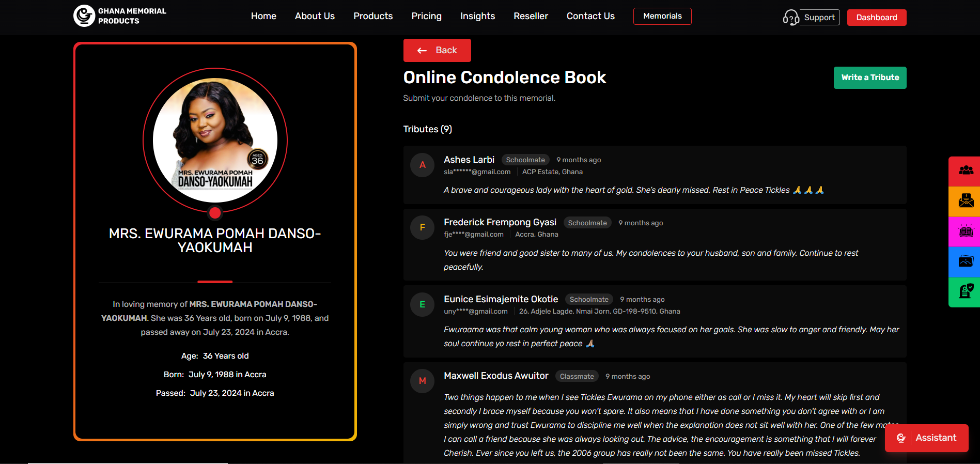This screenshot has height=464, width=980.
Task: Open the Insights menu item
Action: [x=477, y=16]
